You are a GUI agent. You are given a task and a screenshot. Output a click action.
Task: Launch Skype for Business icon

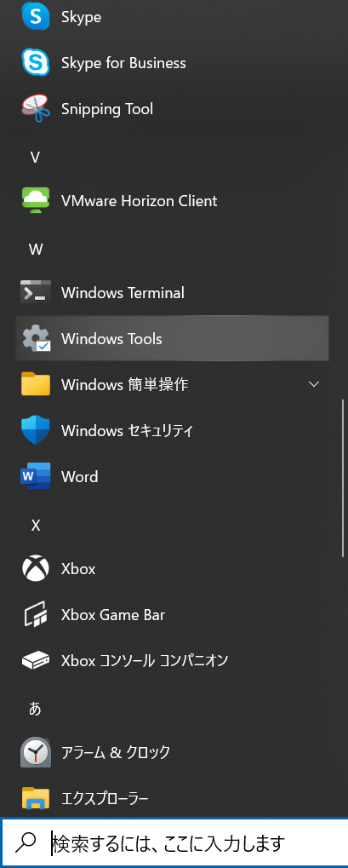tap(36, 62)
